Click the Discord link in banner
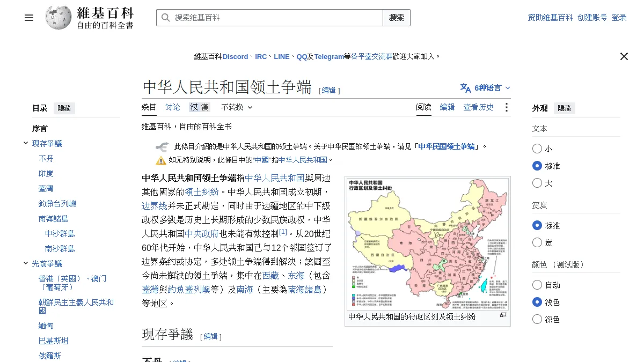Image resolution: width=644 pixels, height=362 pixels. point(236,56)
